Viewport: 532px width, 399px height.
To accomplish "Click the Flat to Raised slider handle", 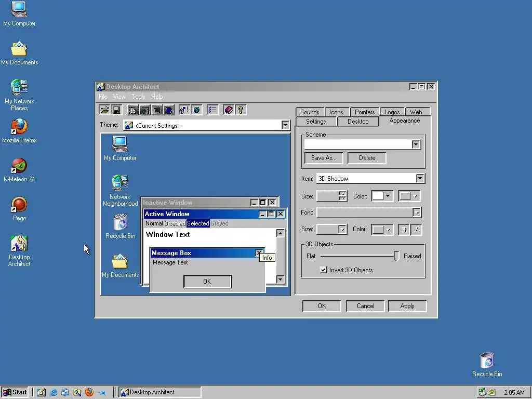I will click(x=396, y=256).
